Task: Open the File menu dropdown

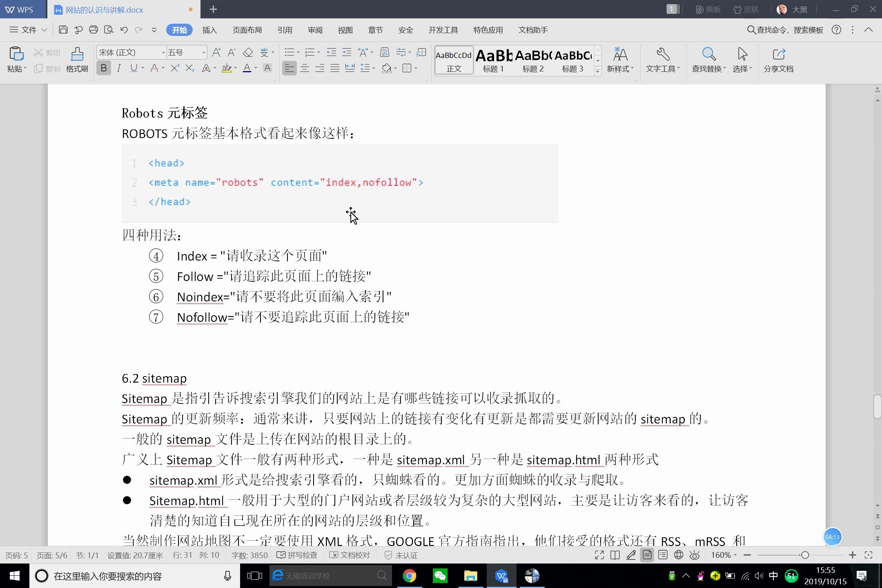Action: pyautogui.click(x=28, y=30)
